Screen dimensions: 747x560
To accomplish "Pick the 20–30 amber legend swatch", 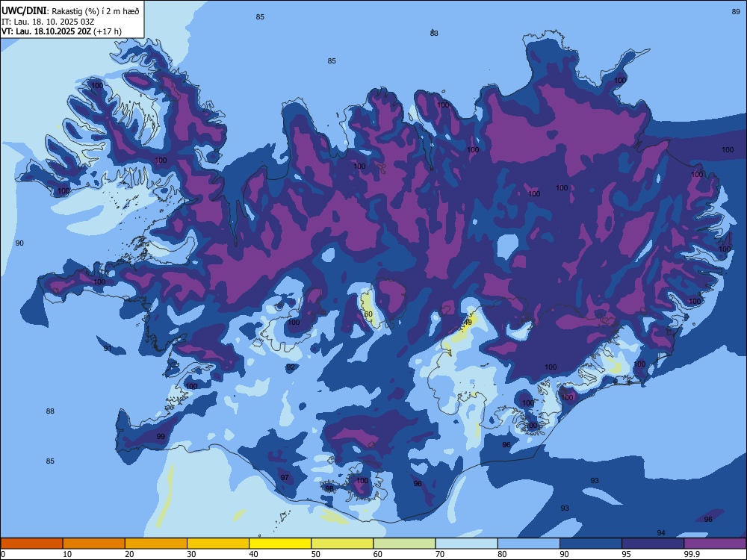I will 156,544.
